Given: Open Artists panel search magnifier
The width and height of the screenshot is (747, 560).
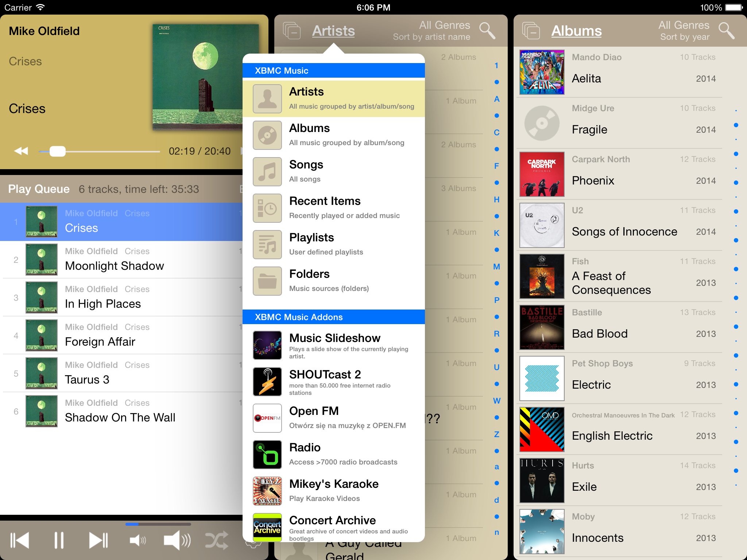Looking at the screenshot, I should (487, 31).
